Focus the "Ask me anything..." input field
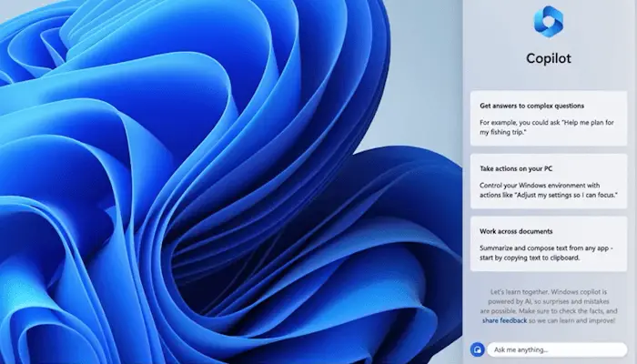The width and height of the screenshot is (637, 364). point(557,349)
